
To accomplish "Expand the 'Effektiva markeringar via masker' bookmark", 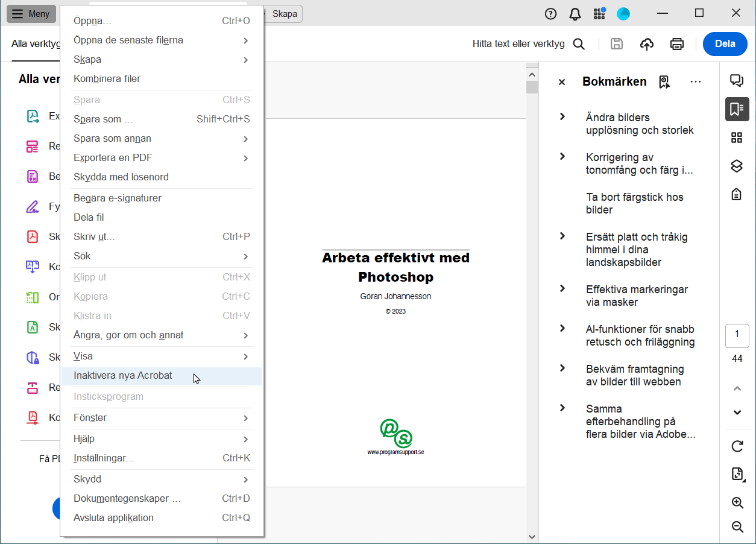I will 562,289.
